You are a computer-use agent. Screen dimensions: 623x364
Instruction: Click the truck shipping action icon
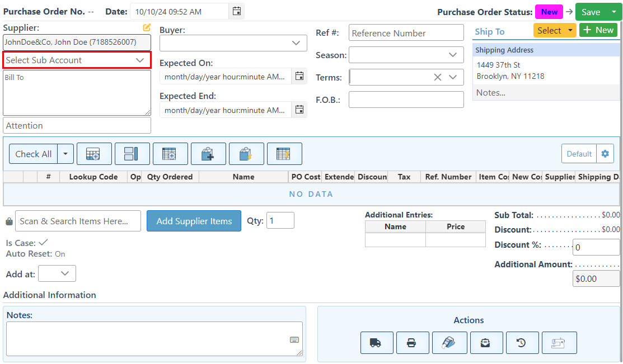(x=377, y=343)
